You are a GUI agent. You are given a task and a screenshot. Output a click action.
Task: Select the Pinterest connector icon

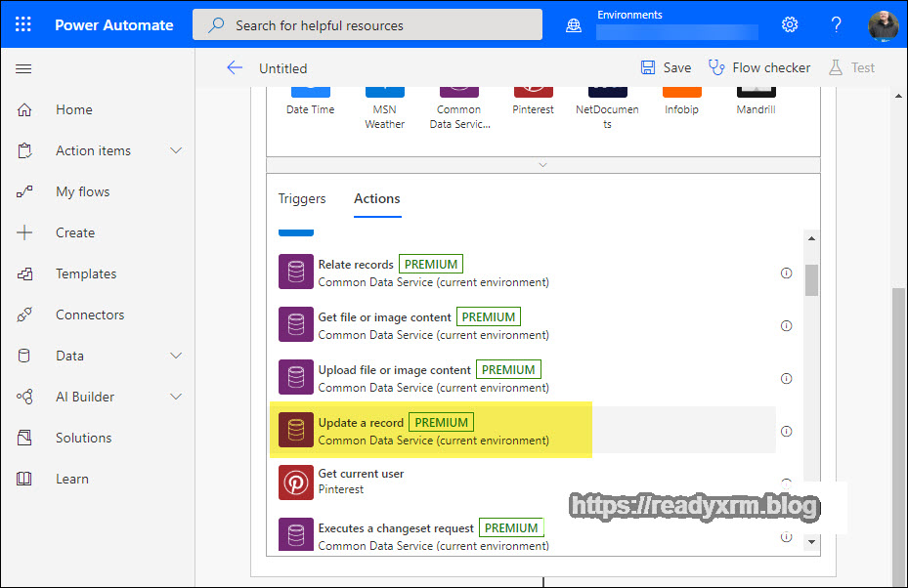pyautogui.click(x=533, y=94)
